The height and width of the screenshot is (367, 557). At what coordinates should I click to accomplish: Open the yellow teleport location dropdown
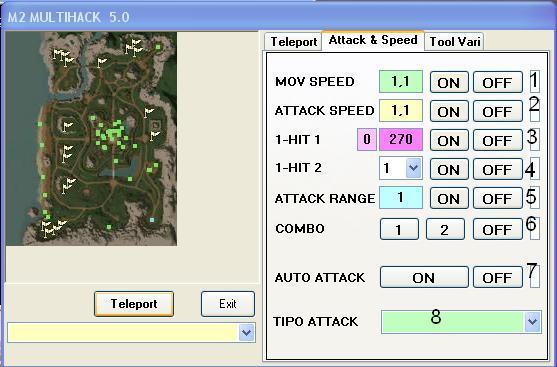point(247,333)
